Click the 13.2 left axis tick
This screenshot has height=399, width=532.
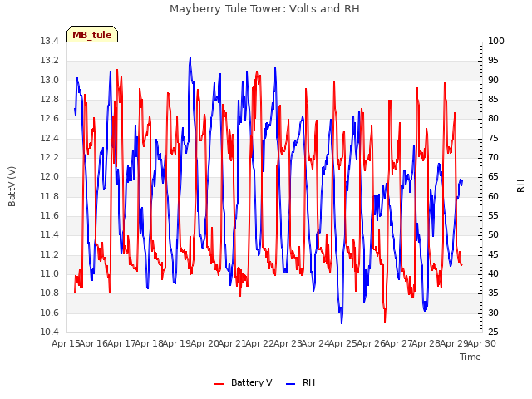coord(49,61)
